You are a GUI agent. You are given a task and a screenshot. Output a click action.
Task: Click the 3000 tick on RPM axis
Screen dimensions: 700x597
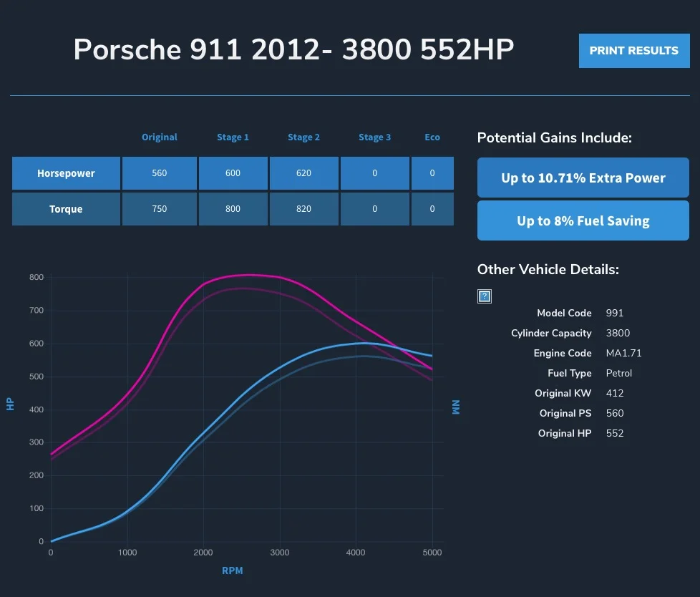pos(279,553)
